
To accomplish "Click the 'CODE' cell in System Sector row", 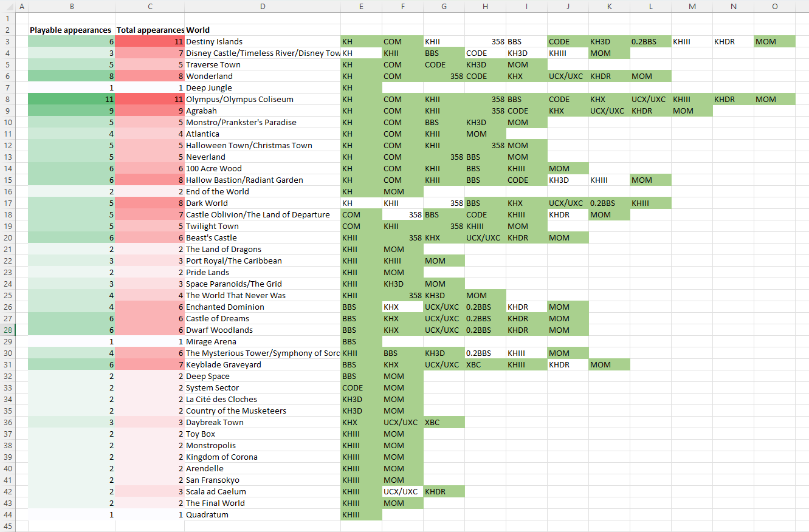I will pyautogui.click(x=361, y=387).
